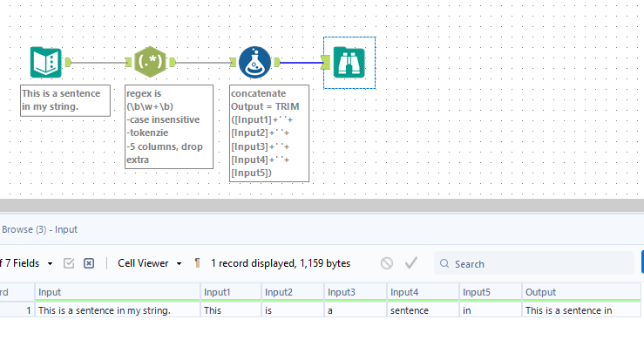
Task: Click the regex settings annotation box
Action: [x=169, y=126]
